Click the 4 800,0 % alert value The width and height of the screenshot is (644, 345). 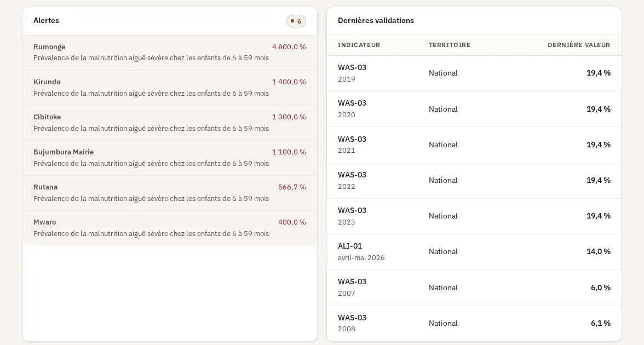pyautogui.click(x=289, y=47)
